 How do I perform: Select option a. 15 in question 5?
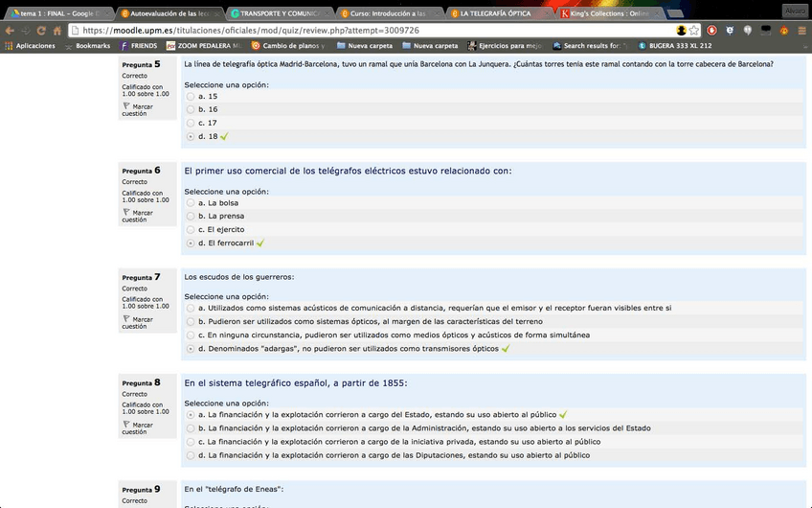pos(191,97)
